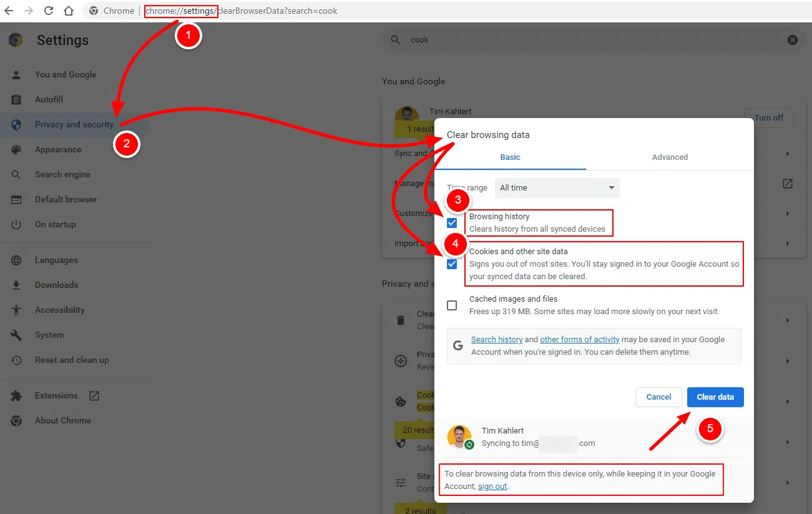Click the Privacy and security shield icon

[x=16, y=124]
